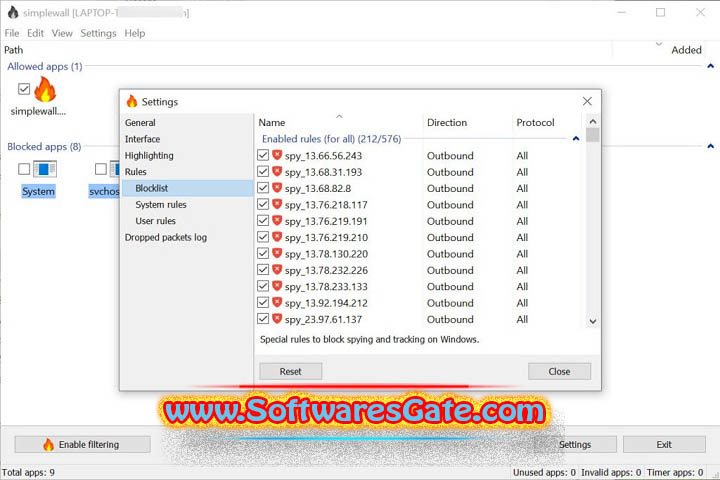Click red shield icon for spy_13.92.194.212

277,302
